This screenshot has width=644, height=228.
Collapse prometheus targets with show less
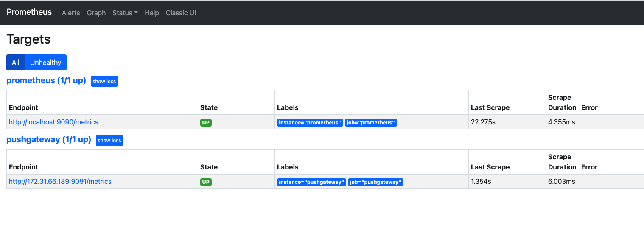tap(104, 81)
